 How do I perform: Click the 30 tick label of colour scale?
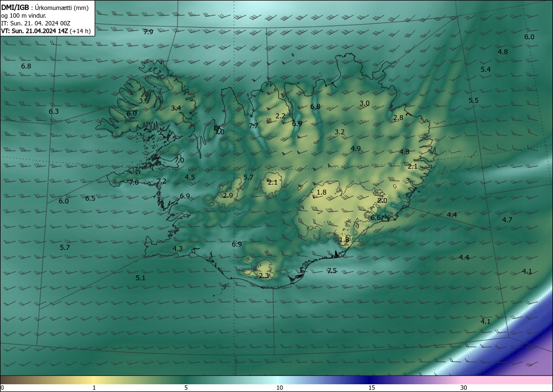[x=464, y=388]
